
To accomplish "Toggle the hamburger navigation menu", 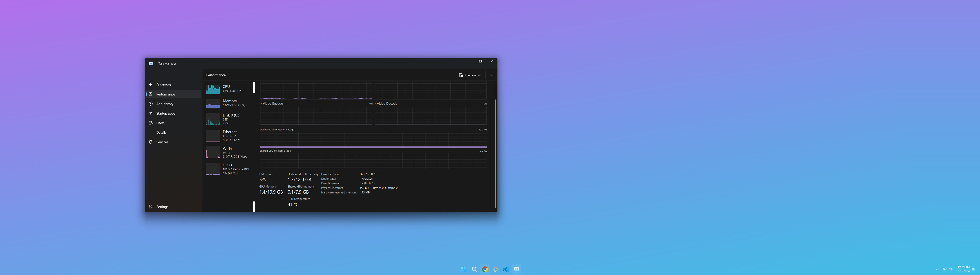I will point(151,75).
